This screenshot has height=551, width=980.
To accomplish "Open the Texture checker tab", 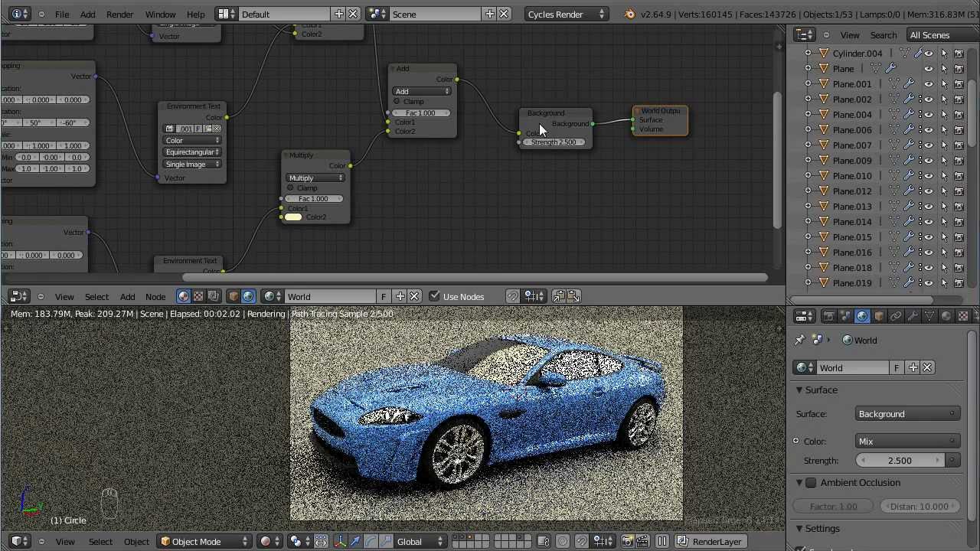I will (x=963, y=316).
